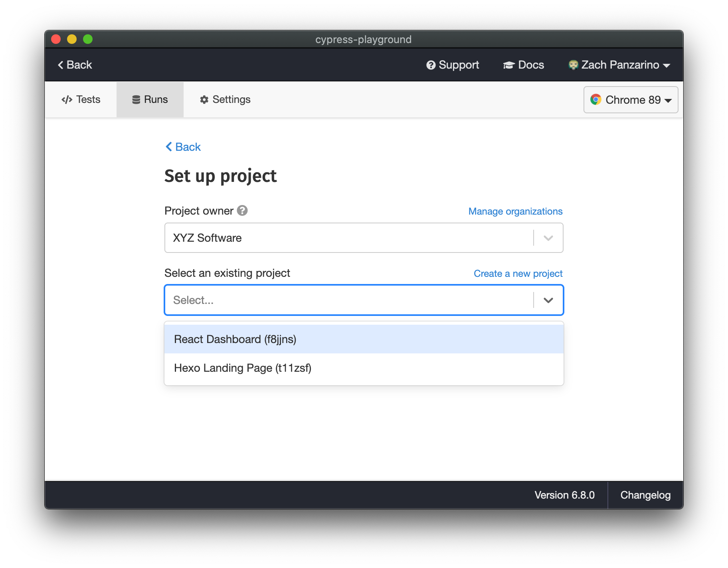Click the help icon beside Project owner
Image resolution: width=728 pixels, height=568 pixels.
[x=242, y=211]
